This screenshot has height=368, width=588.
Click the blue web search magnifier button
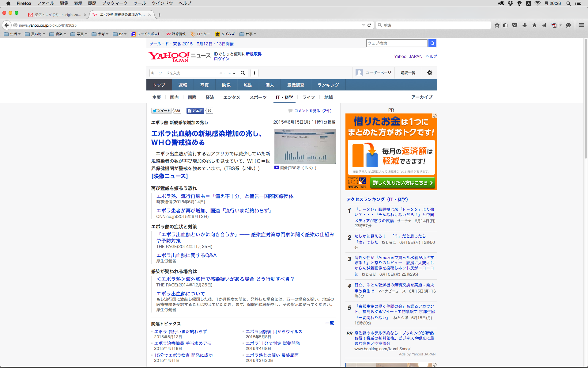tap(432, 43)
